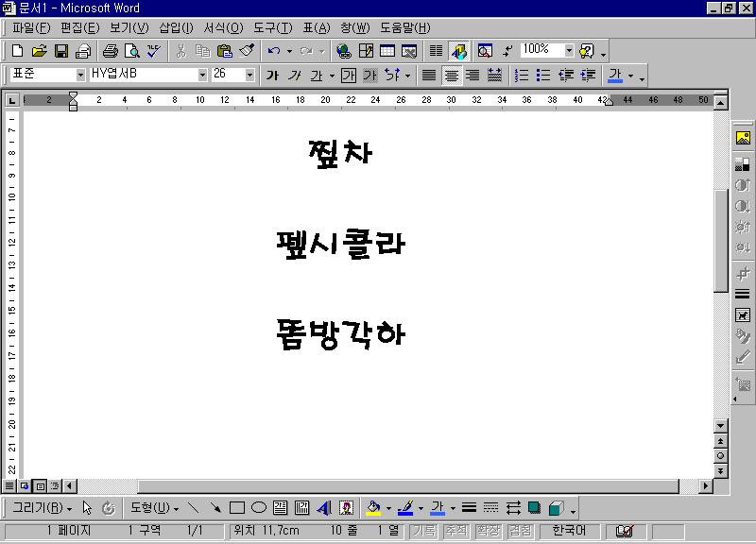
Task: Open the 파일(F) menu
Action: coord(31,28)
